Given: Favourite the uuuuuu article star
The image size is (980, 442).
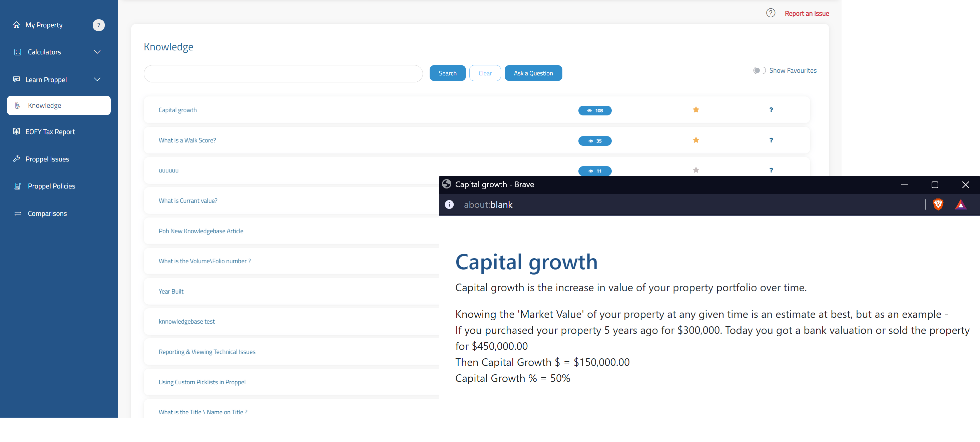Looking at the screenshot, I should [695, 170].
